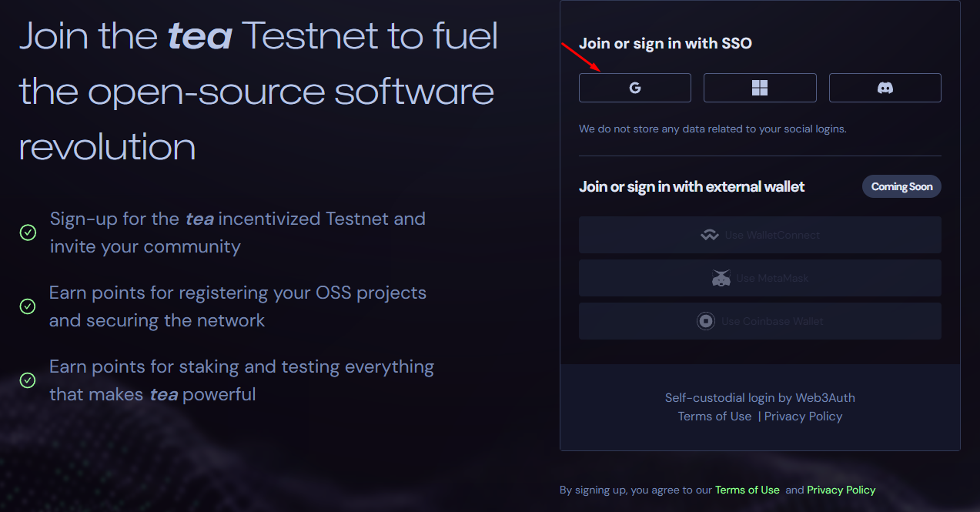This screenshot has height=512, width=980.
Task: Click the WalletConnect logo icon
Action: click(709, 235)
